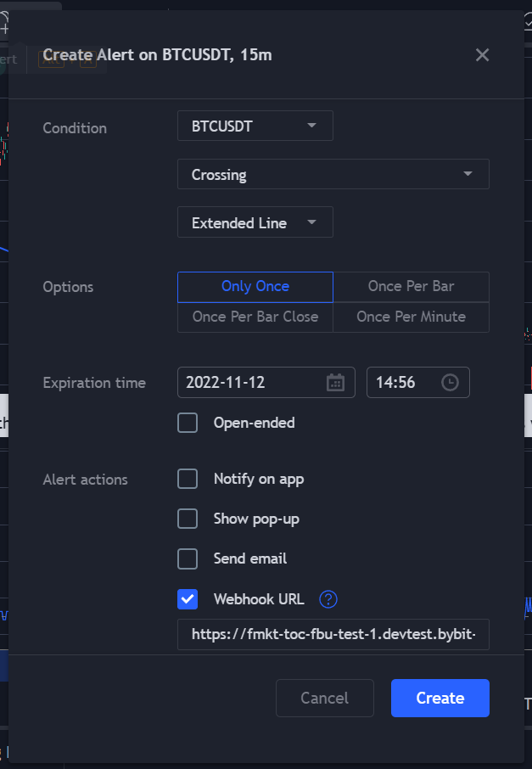
Task: Tick the Send email checkbox
Action: pos(188,559)
